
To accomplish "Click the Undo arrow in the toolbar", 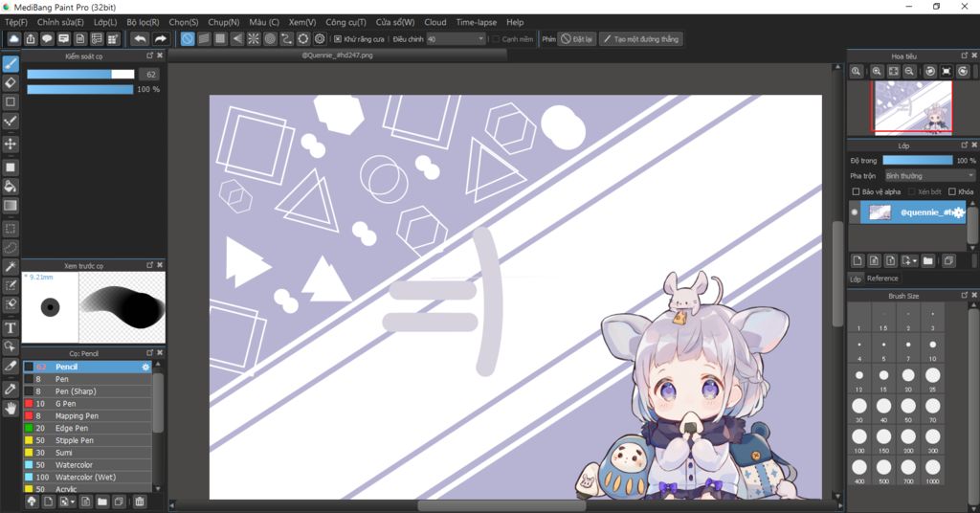I will pos(140,38).
